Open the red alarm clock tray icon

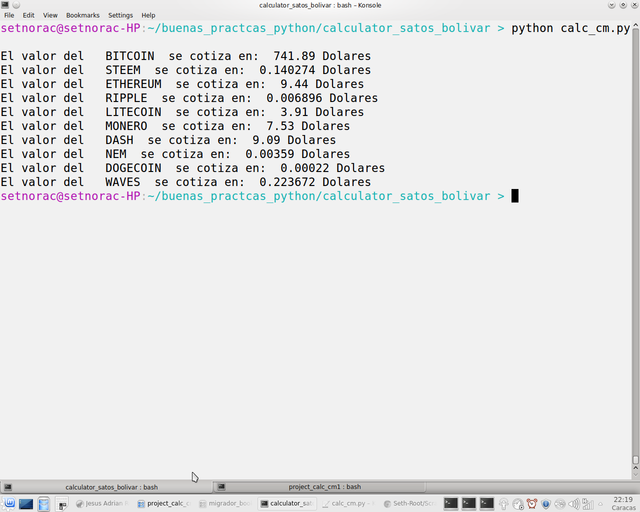click(532, 503)
